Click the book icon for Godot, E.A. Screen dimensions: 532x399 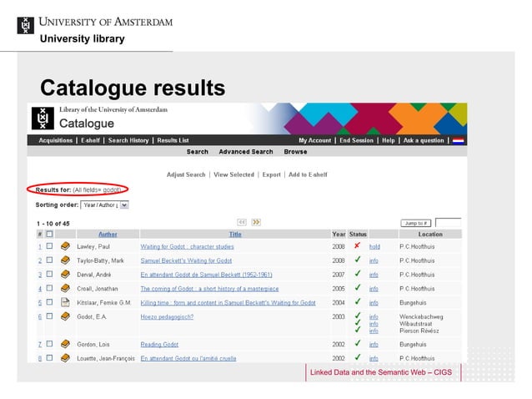66,317
